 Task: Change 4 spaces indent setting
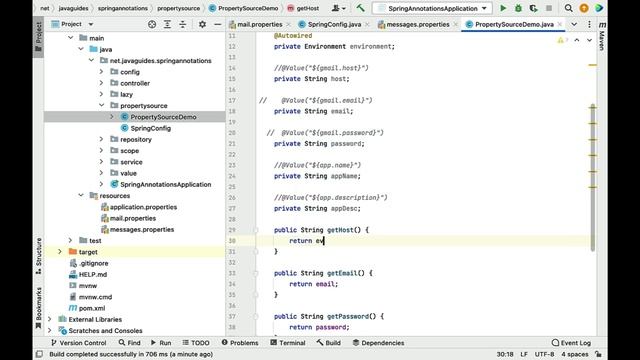575,354
